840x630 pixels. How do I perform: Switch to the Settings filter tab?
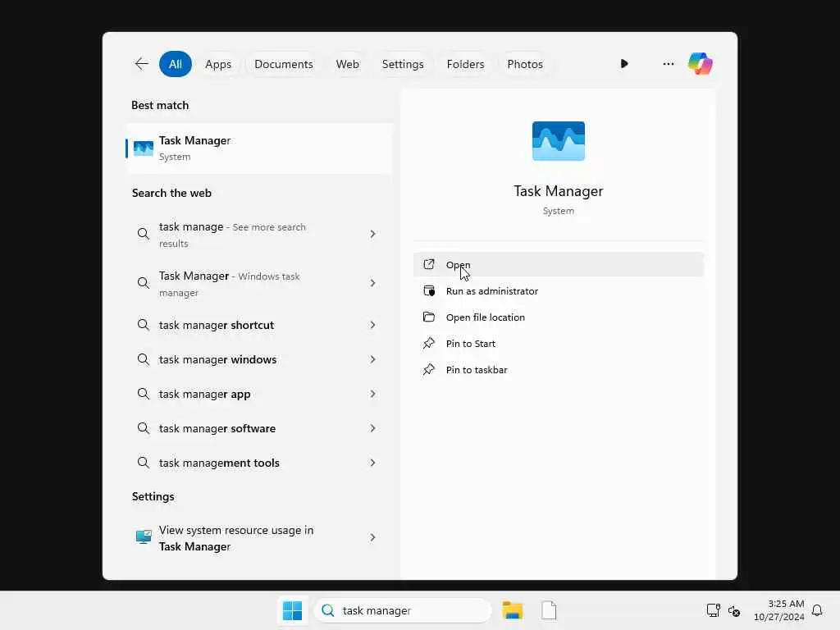coord(402,64)
